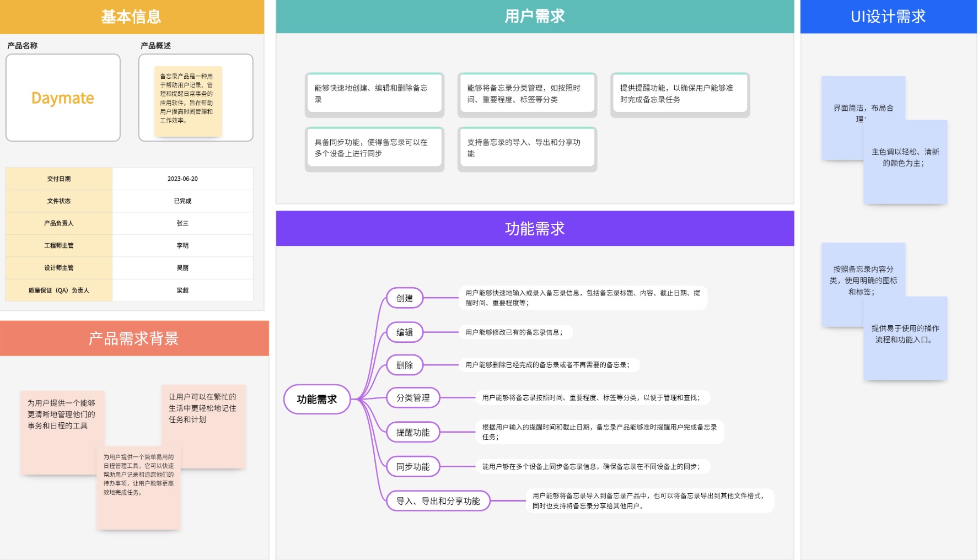The image size is (978, 560).
Task: Click the 产品需求背景 section header
Action: (134, 338)
